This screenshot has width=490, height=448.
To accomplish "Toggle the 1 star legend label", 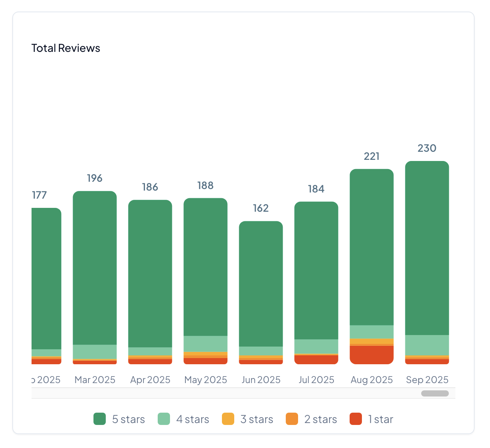I will click(x=380, y=419).
